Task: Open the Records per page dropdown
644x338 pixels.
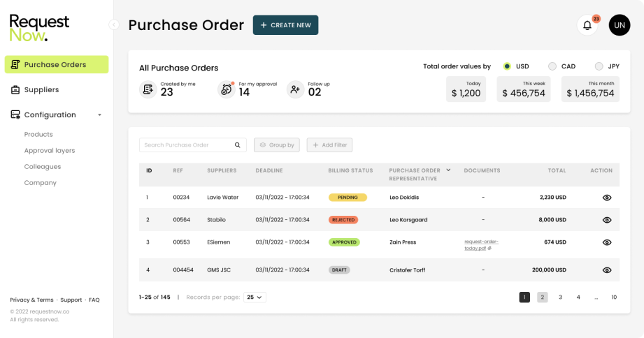Action: [x=255, y=297]
